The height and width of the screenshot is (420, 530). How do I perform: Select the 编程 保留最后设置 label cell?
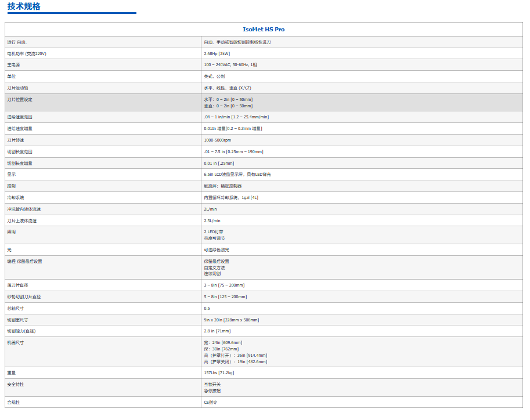(25, 262)
